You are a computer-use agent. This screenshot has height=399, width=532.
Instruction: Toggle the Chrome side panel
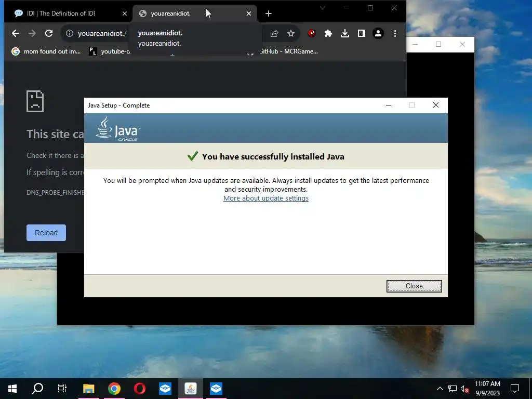(362, 33)
